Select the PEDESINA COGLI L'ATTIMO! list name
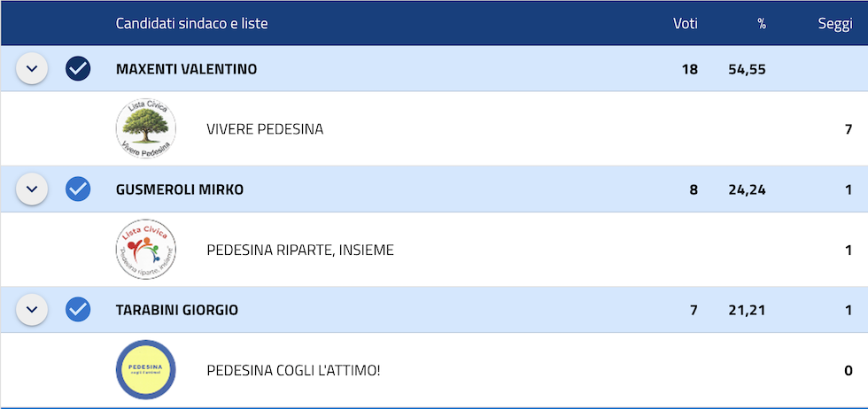Screen dimensions: 868x409 293,370
